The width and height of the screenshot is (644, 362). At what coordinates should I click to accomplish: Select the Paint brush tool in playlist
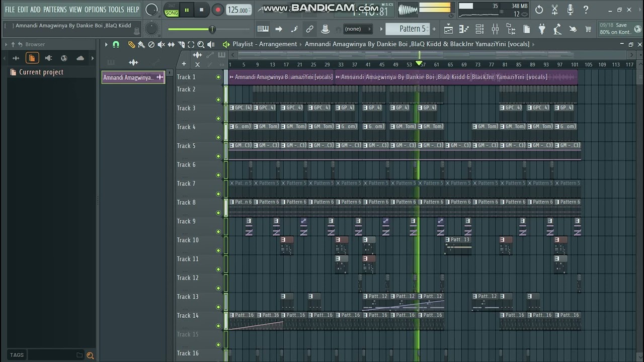(x=141, y=44)
